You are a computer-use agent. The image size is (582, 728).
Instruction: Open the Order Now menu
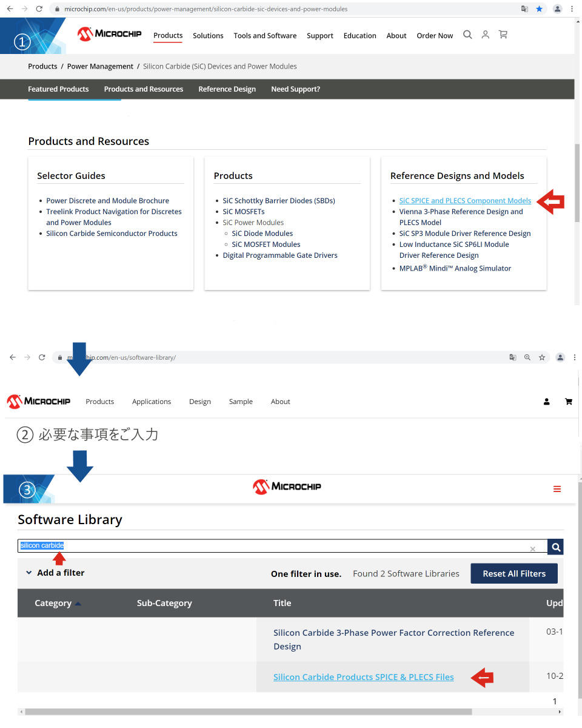[435, 36]
